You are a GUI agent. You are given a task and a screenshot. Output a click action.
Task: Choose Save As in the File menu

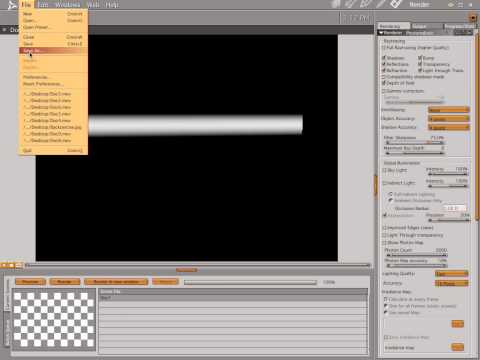point(53,51)
